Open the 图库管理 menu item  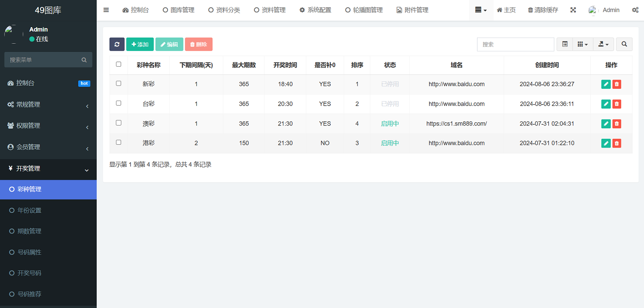pyautogui.click(x=178, y=10)
